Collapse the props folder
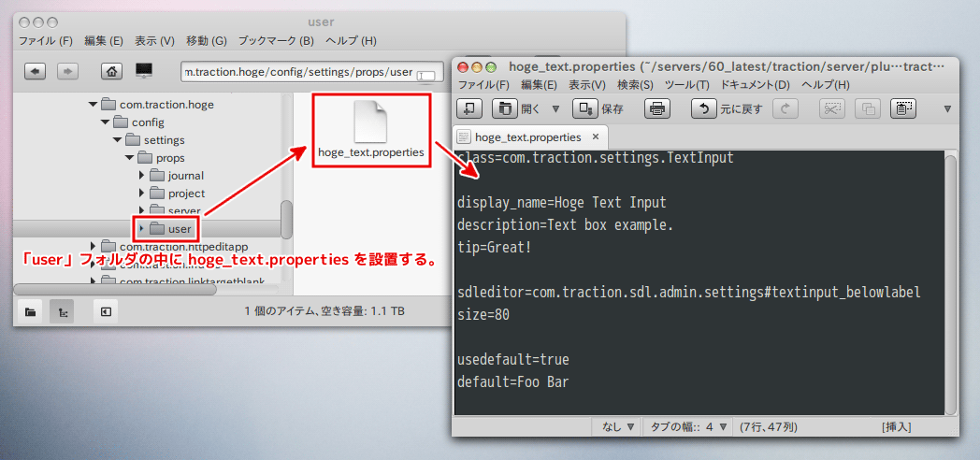The width and height of the screenshot is (980, 460). click(x=129, y=158)
